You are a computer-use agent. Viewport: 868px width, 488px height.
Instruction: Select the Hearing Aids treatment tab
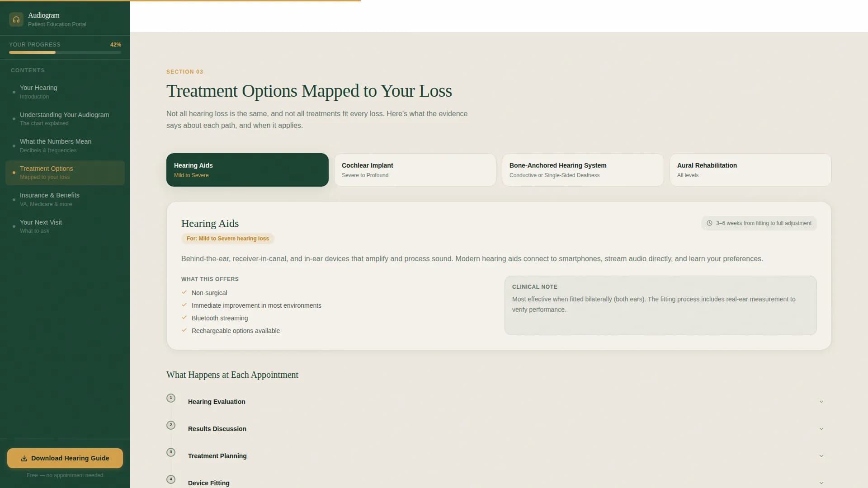[247, 170]
